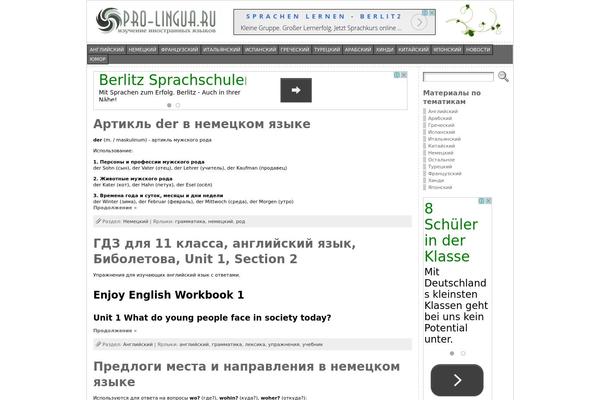Screen dimensions: 600x400
Task: Select second carousel dot in the sidebar ad
Action: tap(463, 353)
